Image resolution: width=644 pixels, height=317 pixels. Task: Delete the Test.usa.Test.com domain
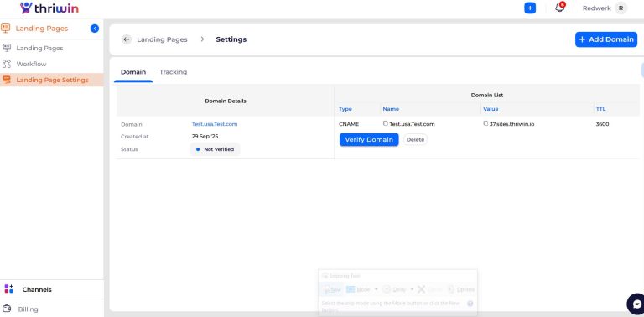pyautogui.click(x=415, y=139)
